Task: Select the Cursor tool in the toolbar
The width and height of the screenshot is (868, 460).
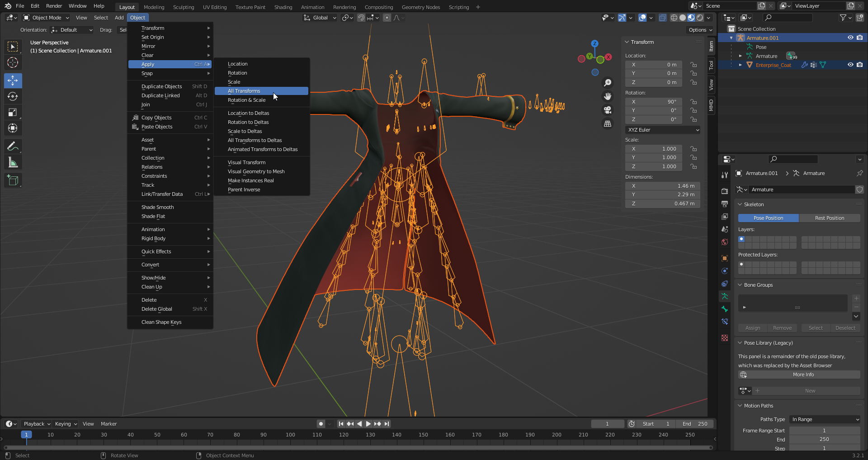Action: pos(13,62)
